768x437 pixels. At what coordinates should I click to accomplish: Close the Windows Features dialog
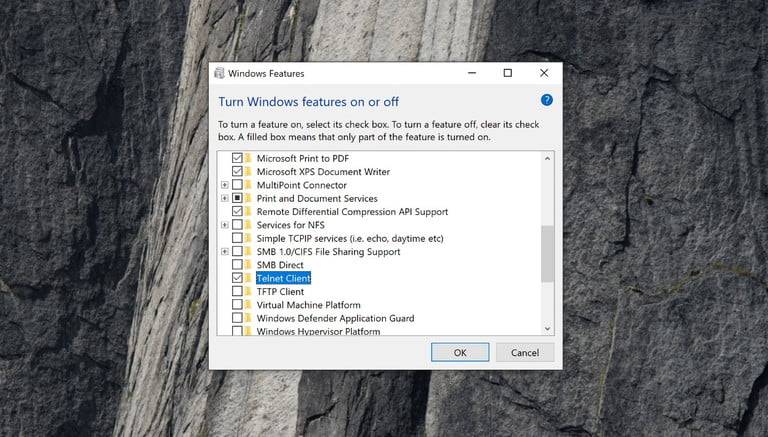544,73
